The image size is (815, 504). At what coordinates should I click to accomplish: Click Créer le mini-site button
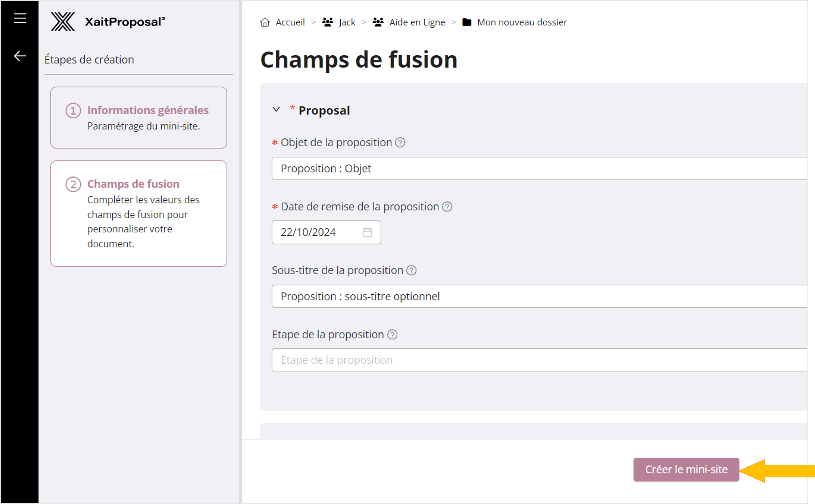(x=686, y=469)
